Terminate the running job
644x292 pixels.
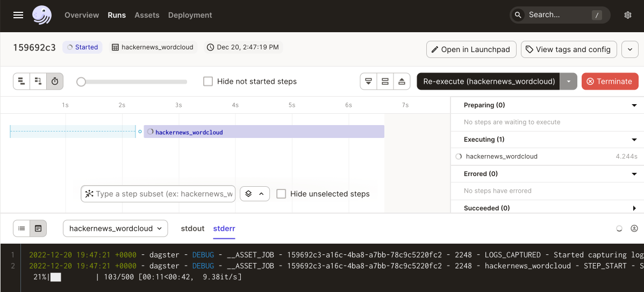[610, 81]
